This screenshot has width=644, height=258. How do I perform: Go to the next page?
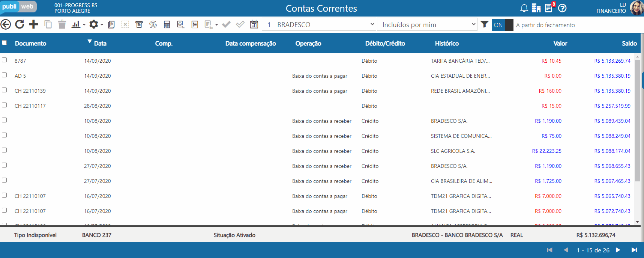click(618, 250)
